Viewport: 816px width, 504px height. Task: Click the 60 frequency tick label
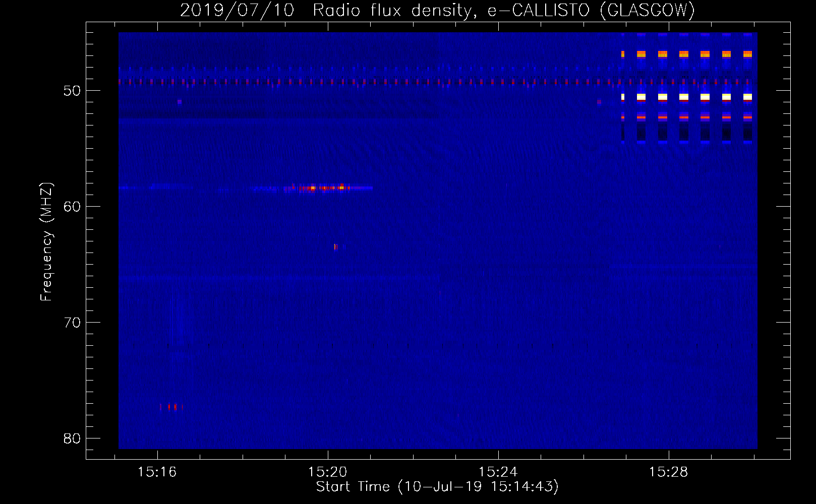tap(72, 207)
